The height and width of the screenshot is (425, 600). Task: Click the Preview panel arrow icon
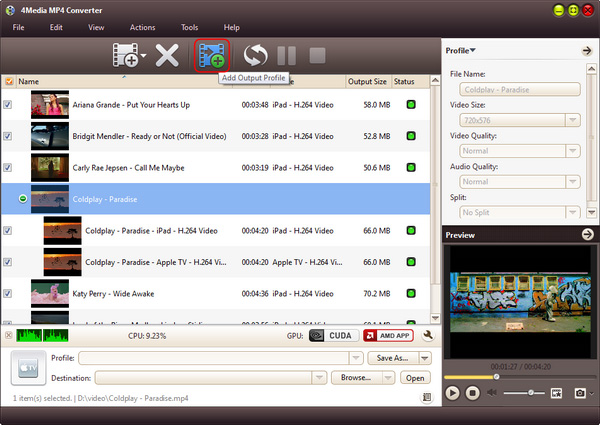click(588, 234)
